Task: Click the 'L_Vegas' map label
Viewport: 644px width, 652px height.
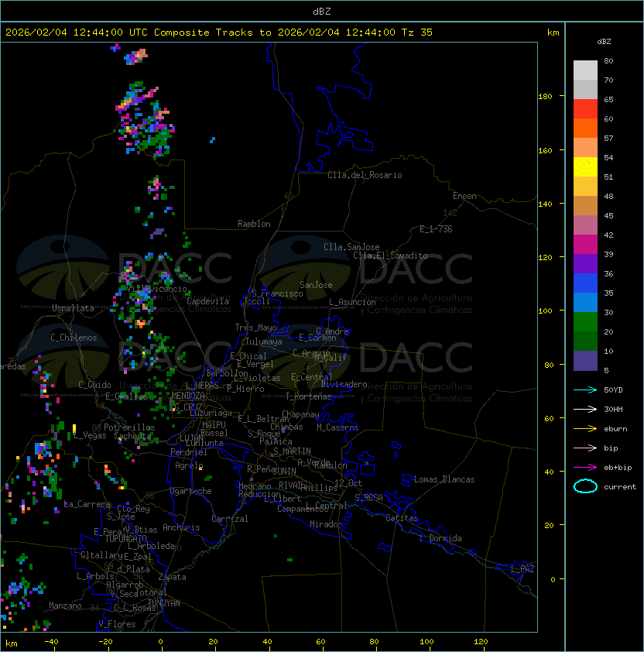Action: pyautogui.click(x=91, y=435)
